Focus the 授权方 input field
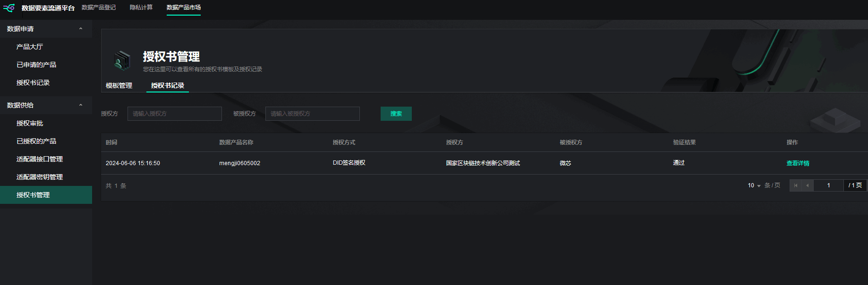Image resolution: width=868 pixels, height=285 pixels. [174, 114]
